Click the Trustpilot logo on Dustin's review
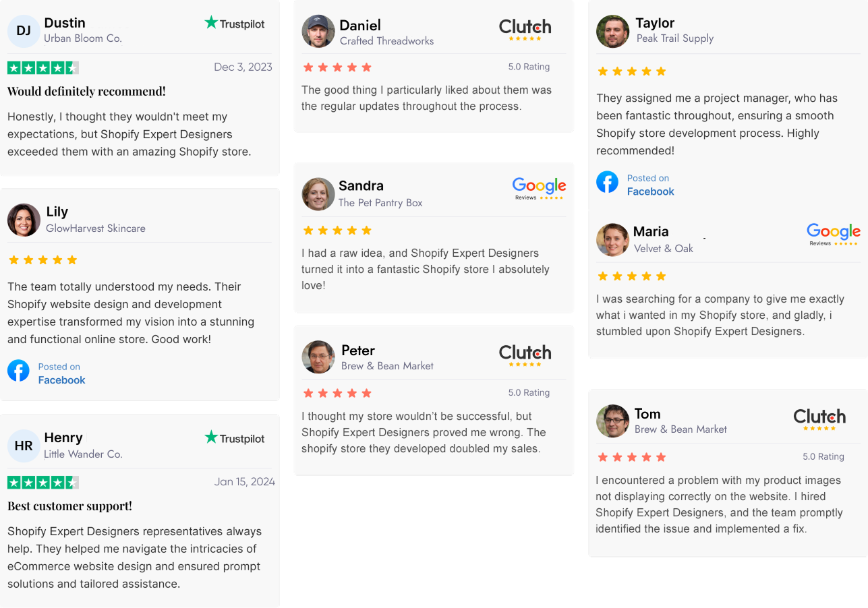The width and height of the screenshot is (868, 608). 235,24
